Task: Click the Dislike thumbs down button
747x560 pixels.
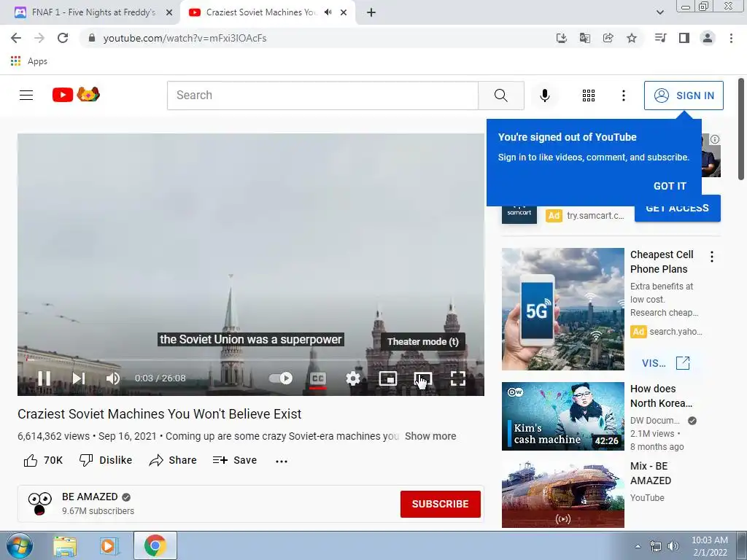Action: (105, 460)
